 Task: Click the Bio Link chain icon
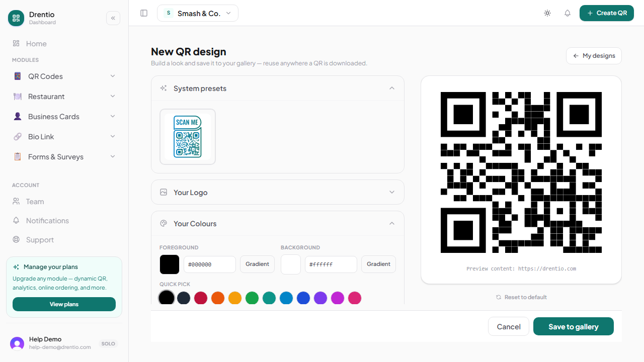tap(18, 137)
